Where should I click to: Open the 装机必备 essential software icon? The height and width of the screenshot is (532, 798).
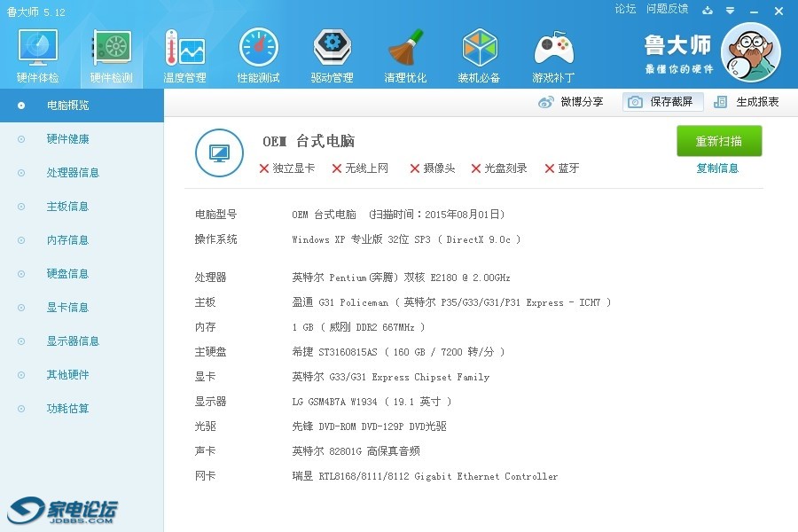tap(479, 55)
